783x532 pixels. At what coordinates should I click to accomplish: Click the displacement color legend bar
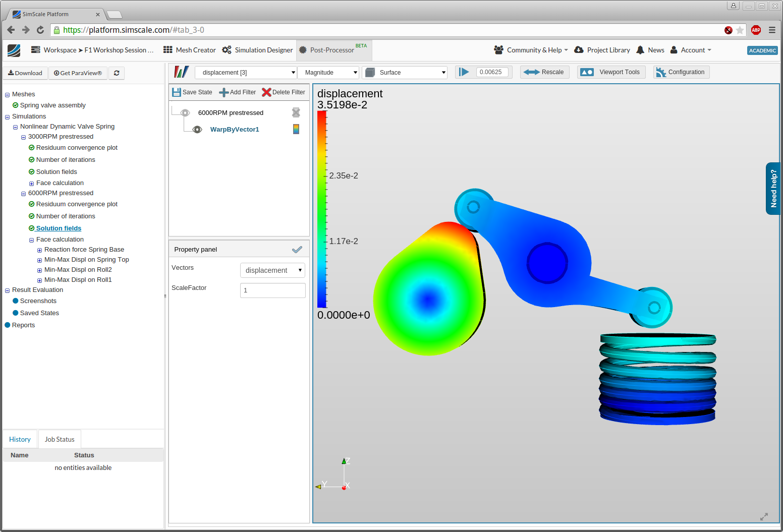pos(322,209)
